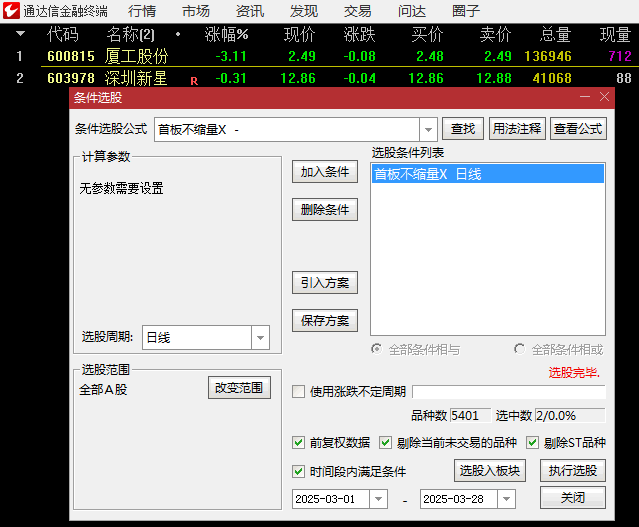The width and height of the screenshot is (639, 527).
Task: Click the dot marker after 名称 header
Action: click(178, 34)
